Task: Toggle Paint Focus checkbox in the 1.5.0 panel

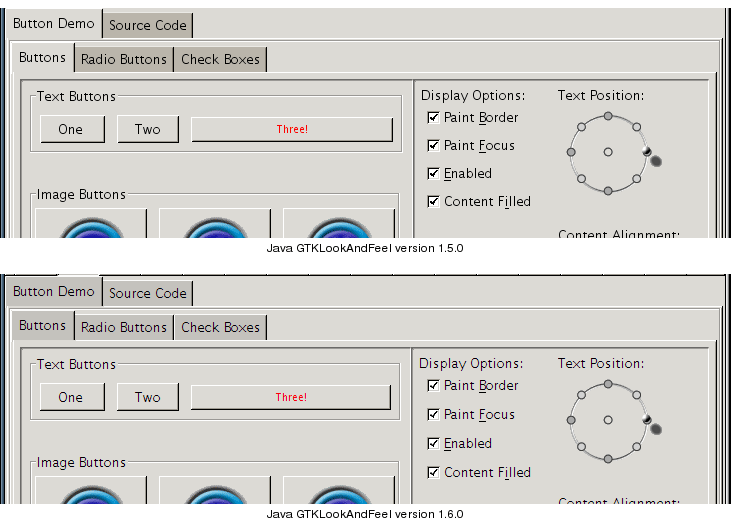Action: click(433, 145)
